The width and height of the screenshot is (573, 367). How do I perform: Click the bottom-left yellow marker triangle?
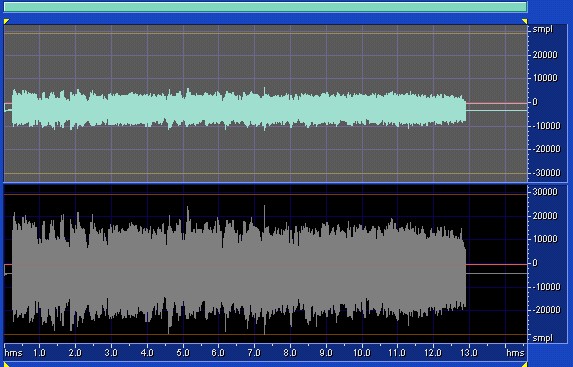click(x=6, y=364)
